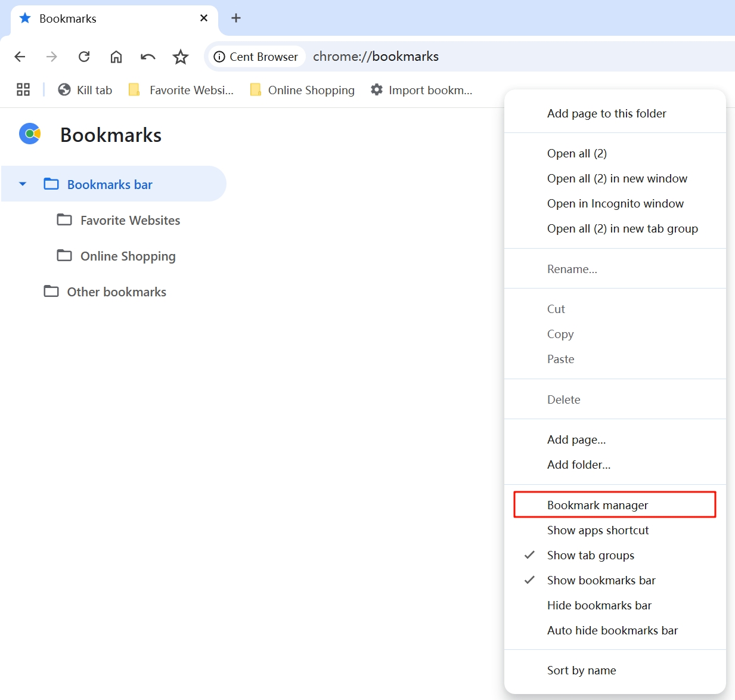Reload the page with refresh icon
The width and height of the screenshot is (735, 700).
(x=84, y=57)
